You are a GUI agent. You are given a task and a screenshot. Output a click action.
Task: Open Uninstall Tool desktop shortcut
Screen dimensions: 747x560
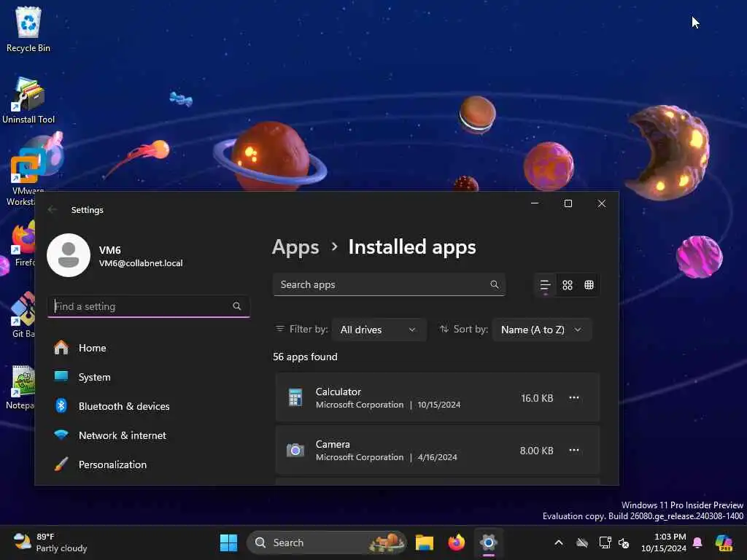pyautogui.click(x=28, y=101)
